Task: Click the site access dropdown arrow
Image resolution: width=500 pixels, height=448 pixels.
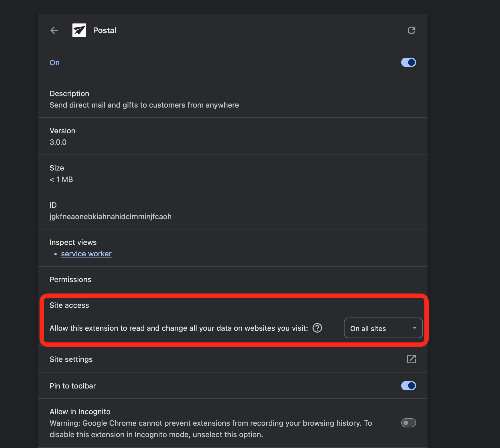Action: pyautogui.click(x=414, y=328)
